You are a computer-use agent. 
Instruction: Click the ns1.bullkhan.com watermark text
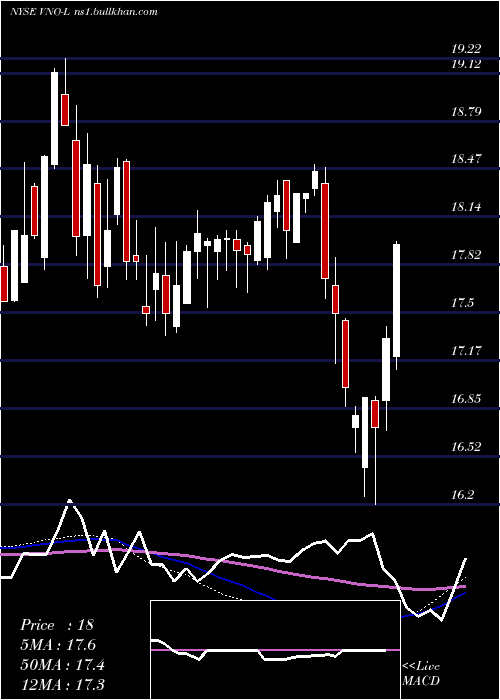tap(115, 12)
